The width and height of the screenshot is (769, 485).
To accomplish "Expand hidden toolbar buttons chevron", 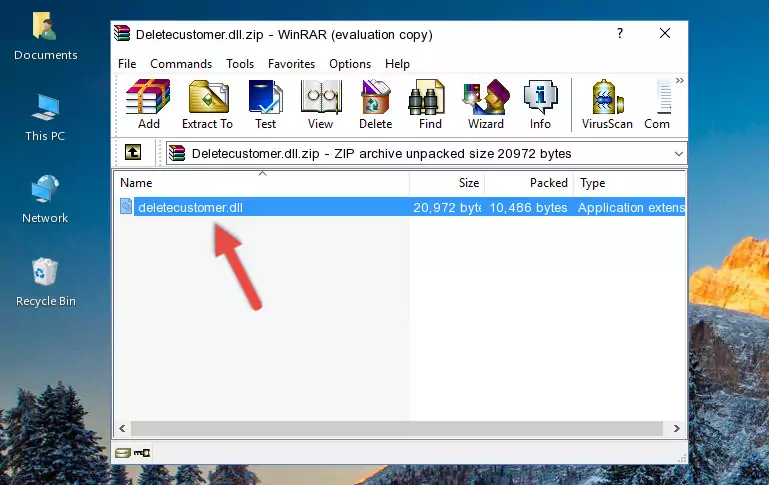I will [679, 80].
